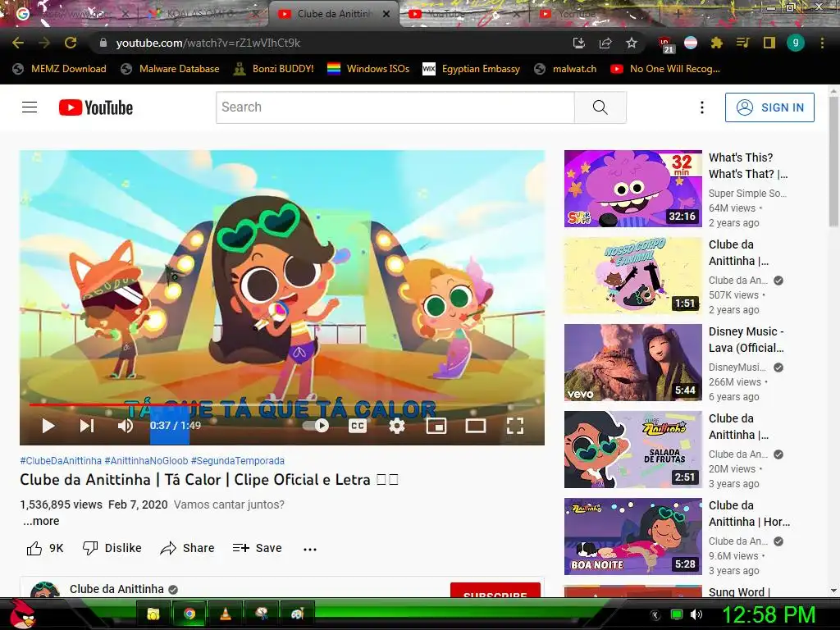
Task: Open the Malware Database bookmark
Action: point(171,69)
